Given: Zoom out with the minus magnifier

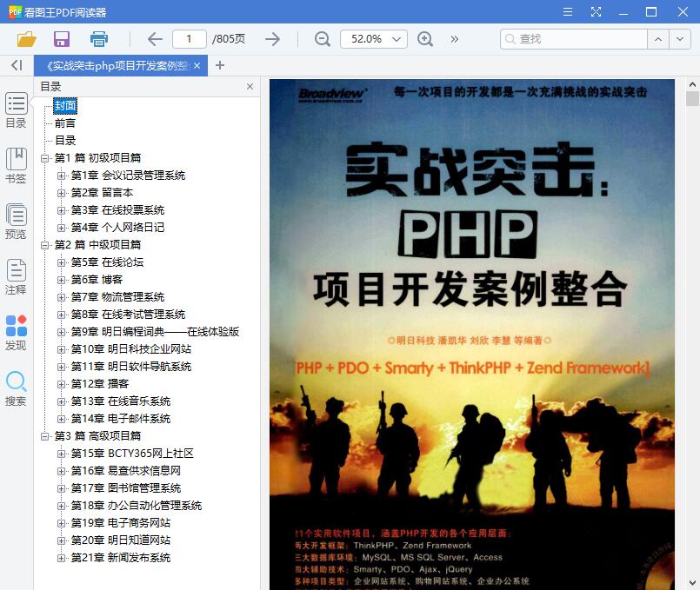Looking at the screenshot, I should tap(322, 39).
